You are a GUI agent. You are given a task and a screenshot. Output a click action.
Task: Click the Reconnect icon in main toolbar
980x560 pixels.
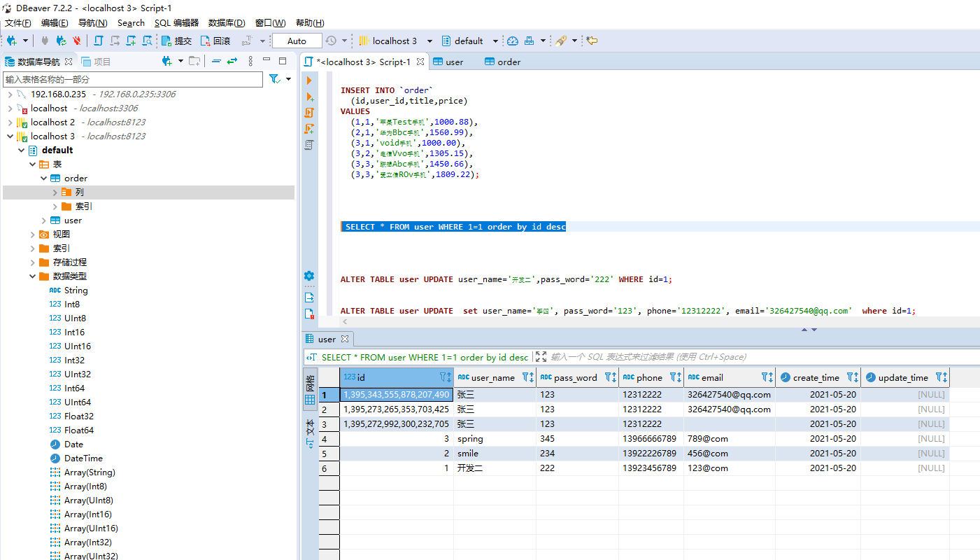pyautogui.click(x=62, y=41)
